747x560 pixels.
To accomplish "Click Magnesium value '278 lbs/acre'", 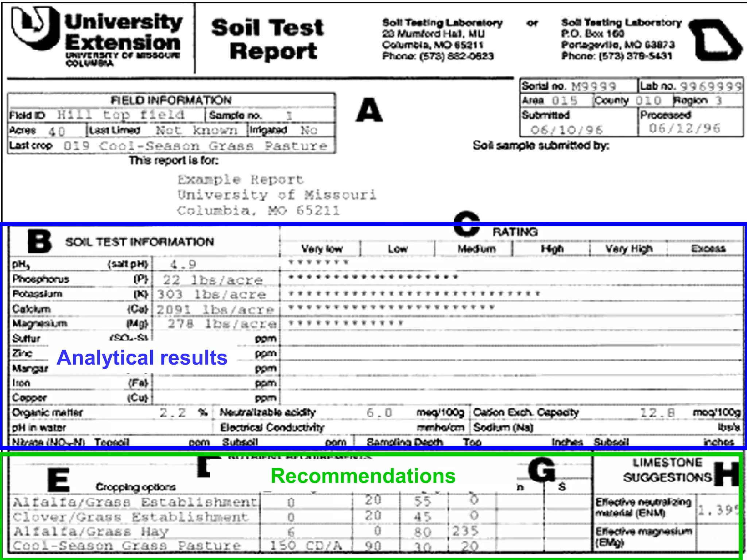I will coord(222,324).
